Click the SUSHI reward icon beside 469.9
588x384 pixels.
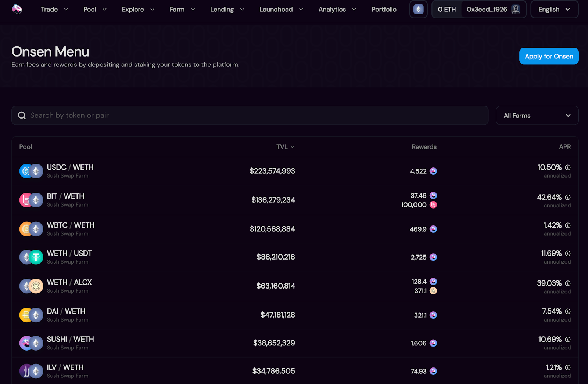433,229
